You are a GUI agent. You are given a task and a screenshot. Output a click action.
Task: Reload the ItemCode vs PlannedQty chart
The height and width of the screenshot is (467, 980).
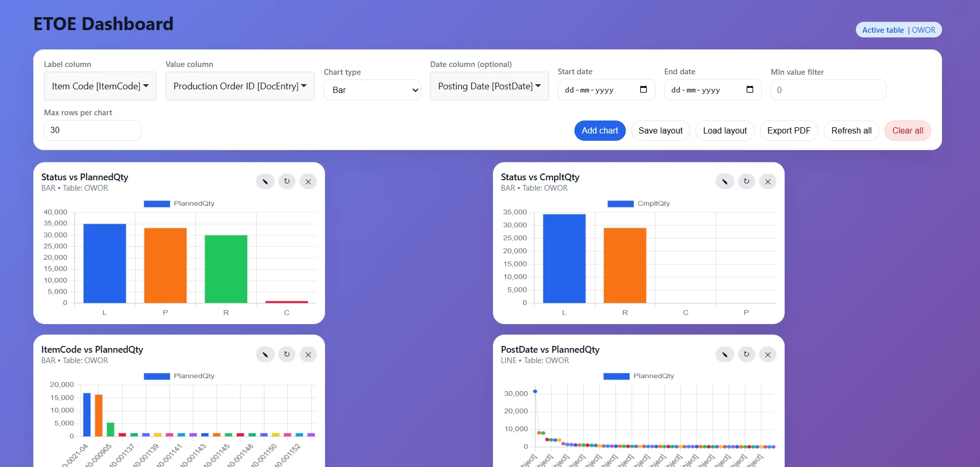click(287, 354)
